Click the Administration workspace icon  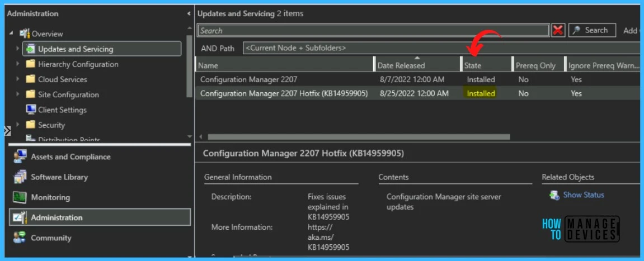20,217
